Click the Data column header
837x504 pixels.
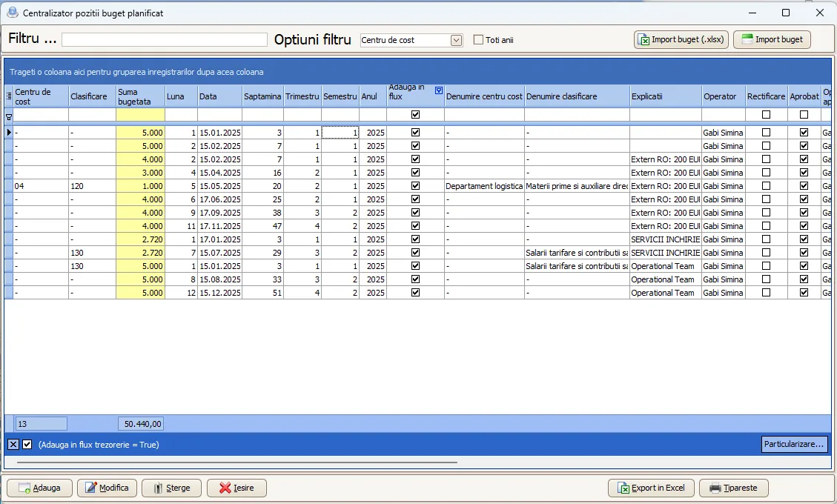(220, 96)
